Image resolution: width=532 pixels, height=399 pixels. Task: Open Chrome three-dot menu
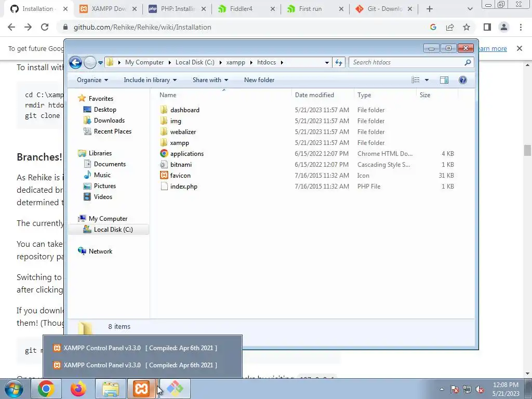point(521,27)
